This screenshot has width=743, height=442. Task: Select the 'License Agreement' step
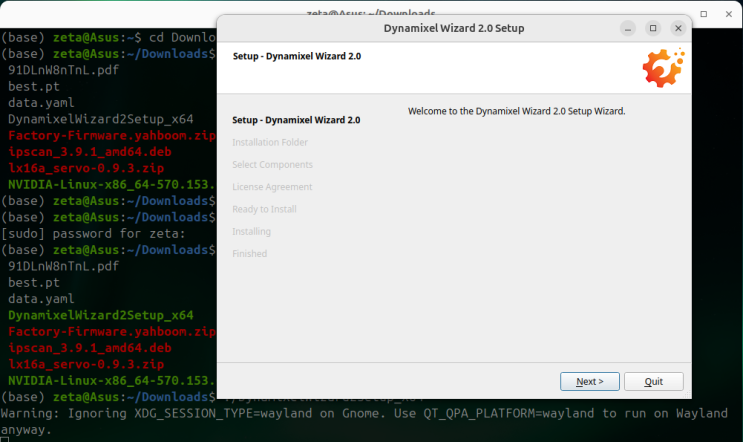click(272, 187)
